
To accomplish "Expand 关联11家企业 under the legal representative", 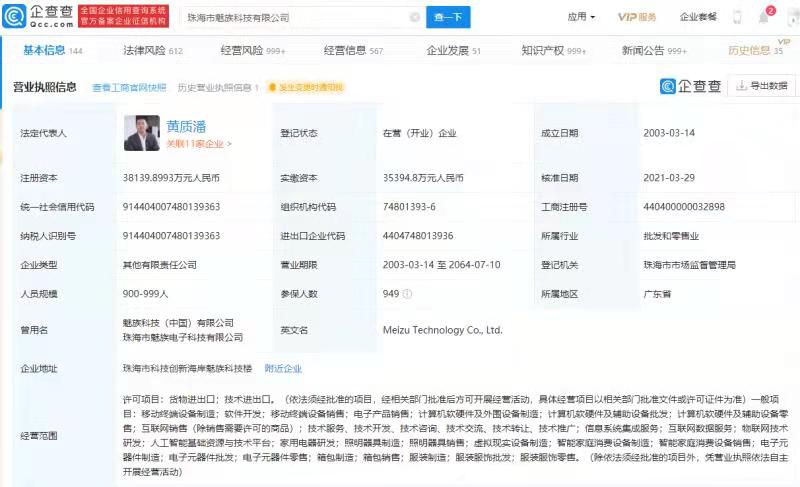I will [x=198, y=144].
